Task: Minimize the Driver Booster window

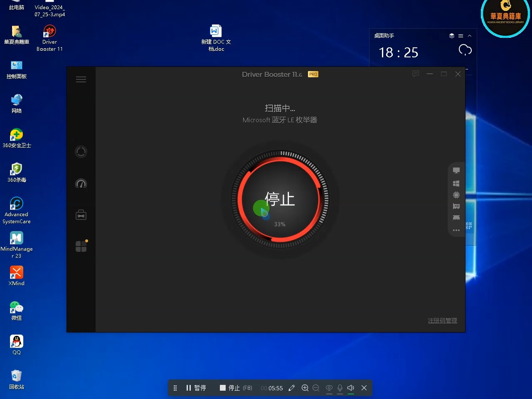Action: [430, 74]
